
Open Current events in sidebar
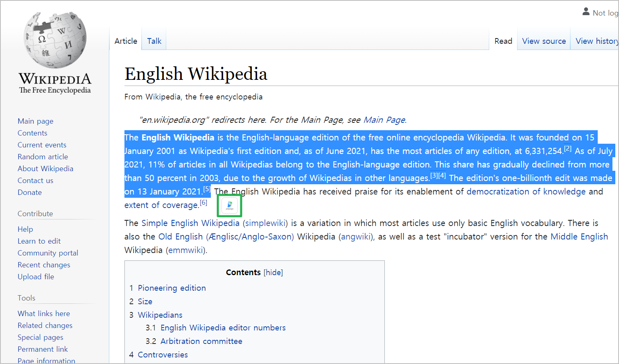point(42,145)
